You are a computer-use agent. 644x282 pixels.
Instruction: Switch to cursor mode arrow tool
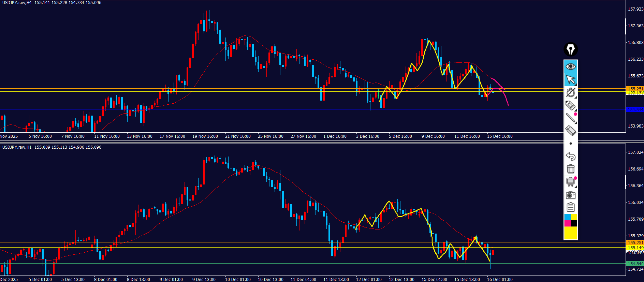tap(570, 79)
